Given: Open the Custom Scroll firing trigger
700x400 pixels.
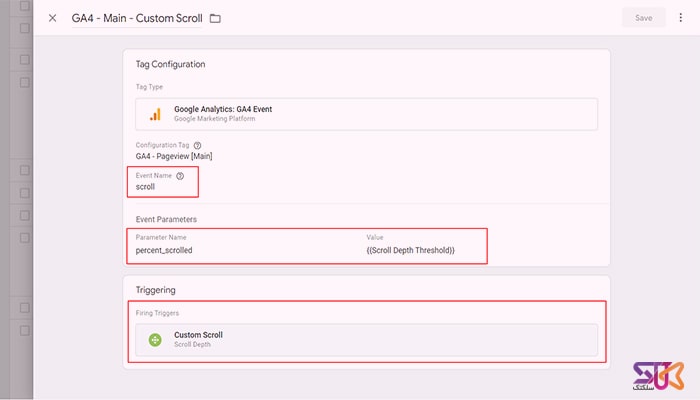Looking at the screenshot, I should (x=366, y=340).
